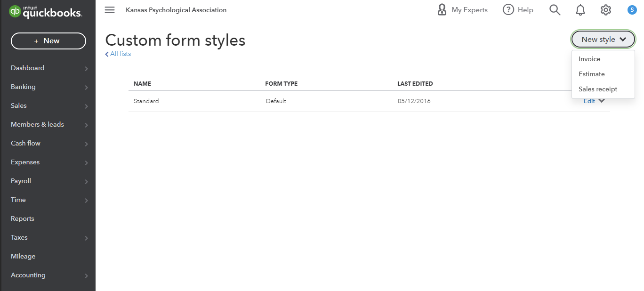Click the user profile avatar
Image resolution: width=644 pixels, height=291 pixels.
coord(632,10)
